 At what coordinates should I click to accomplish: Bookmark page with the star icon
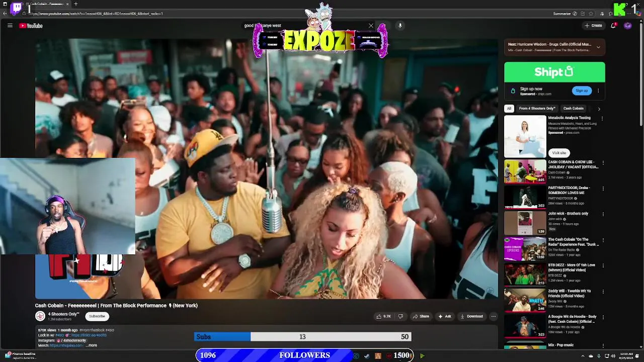[591, 14]
